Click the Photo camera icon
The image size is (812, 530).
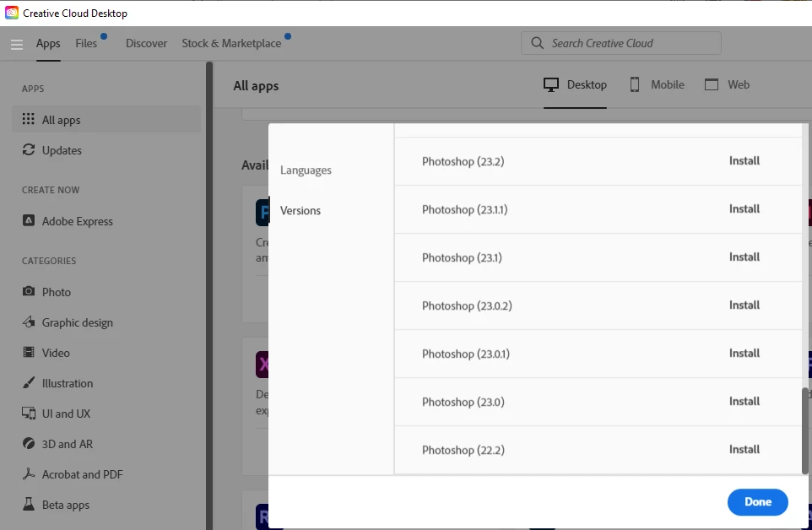(x=29, y=291)
